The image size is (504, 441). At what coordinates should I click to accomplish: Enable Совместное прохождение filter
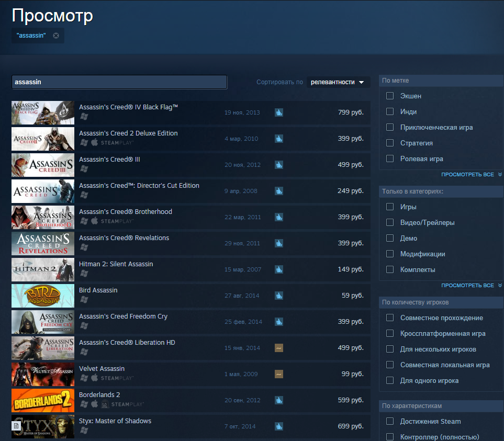(390, 318)
